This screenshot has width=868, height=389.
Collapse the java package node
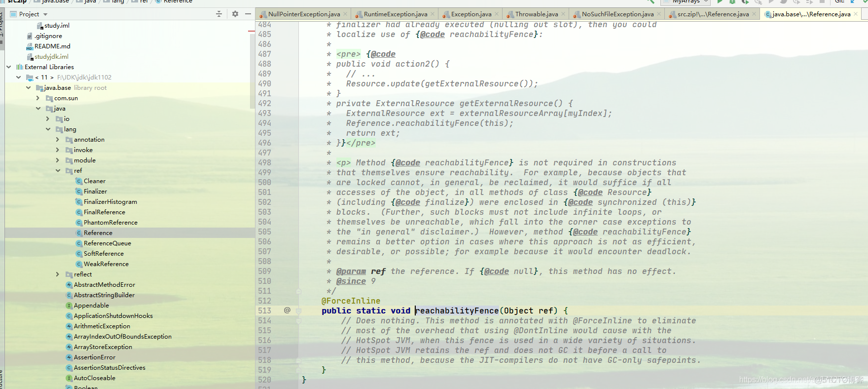(38, 109)
